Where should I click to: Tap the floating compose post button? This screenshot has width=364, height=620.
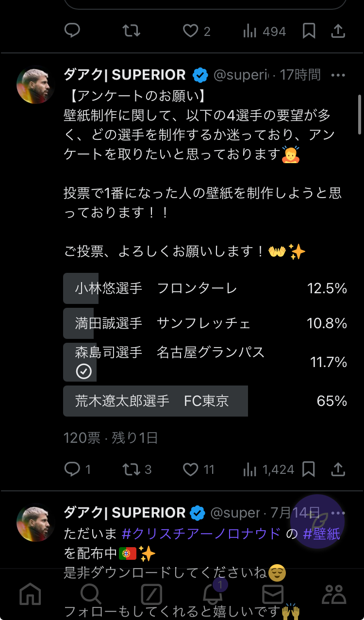pyautogui.click(x=319, y=521)
